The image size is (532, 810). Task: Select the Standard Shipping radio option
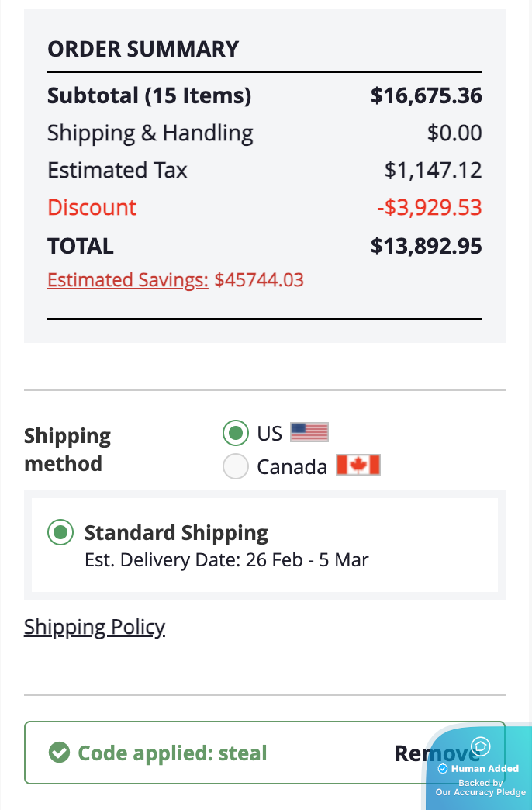[60, 533]
